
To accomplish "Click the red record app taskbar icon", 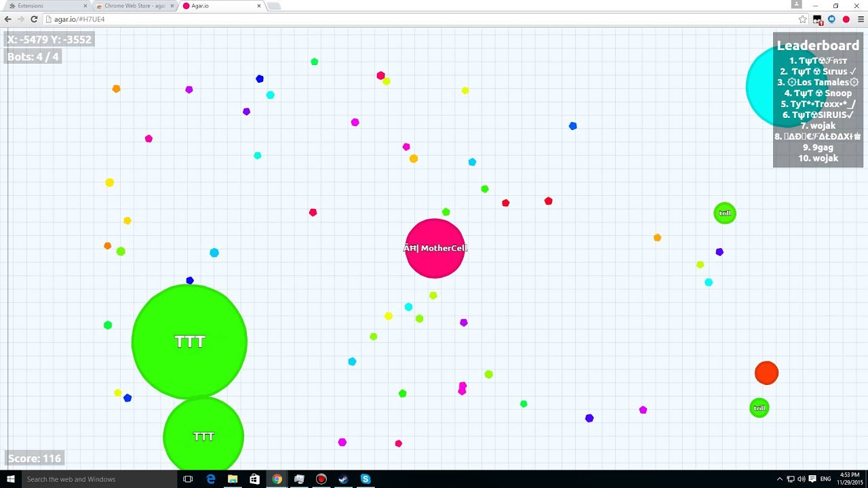I will (x=321, y=479).
